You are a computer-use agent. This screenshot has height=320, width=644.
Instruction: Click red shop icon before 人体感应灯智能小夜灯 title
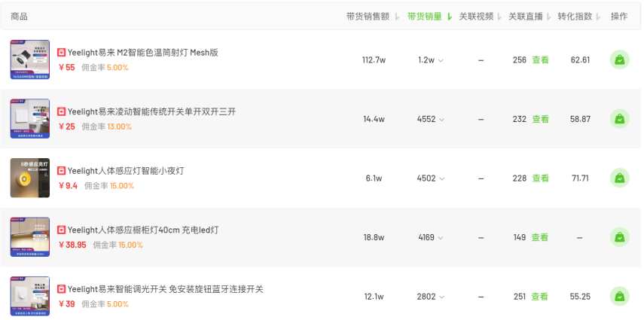pyautogui.click(x=61, y=171)
